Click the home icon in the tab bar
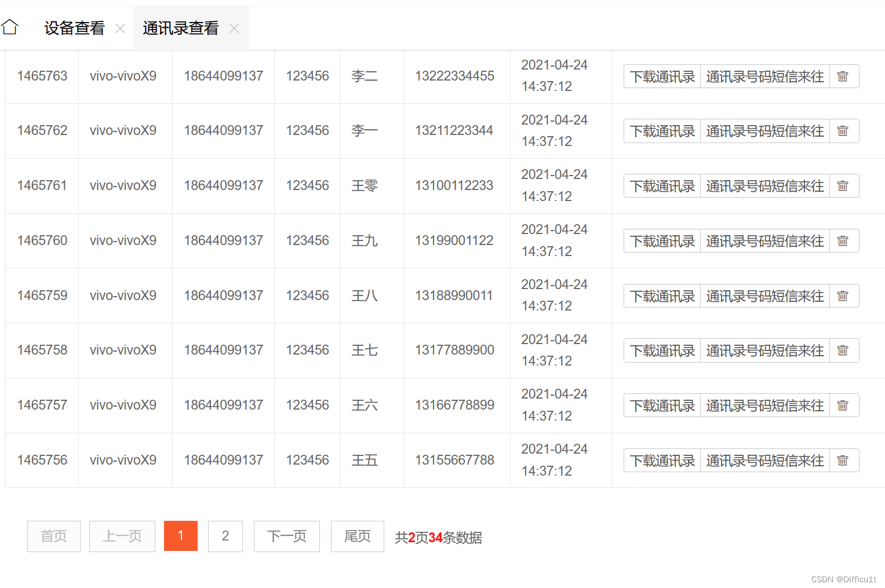The height and width of the screenshot is (588, 885). (x=10, y=27)
